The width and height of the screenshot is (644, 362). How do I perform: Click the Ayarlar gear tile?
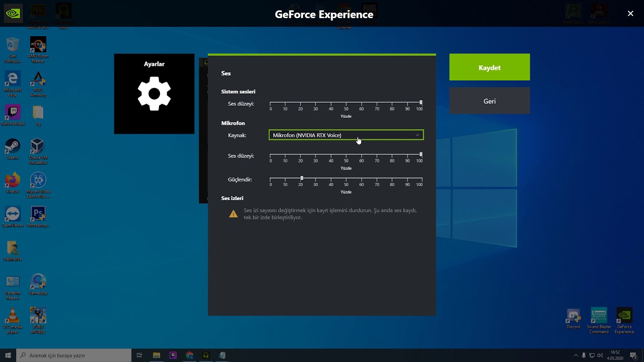point(154,94)
